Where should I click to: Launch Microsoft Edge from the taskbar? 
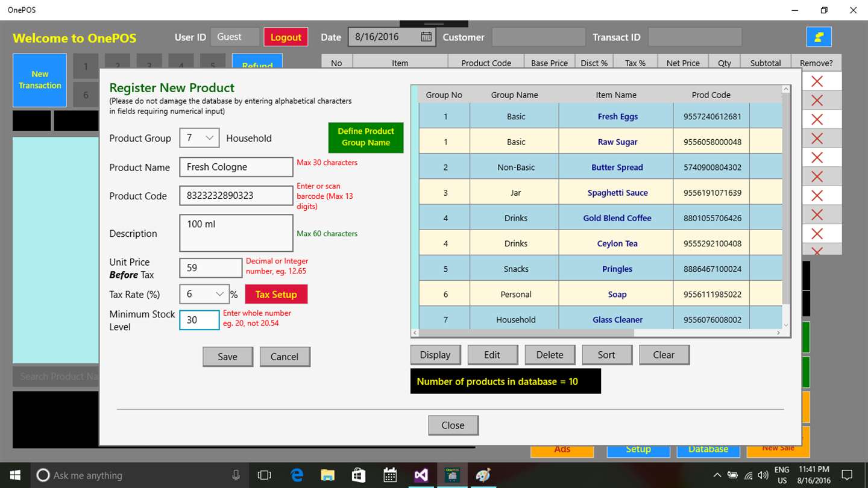click(297, 475)
